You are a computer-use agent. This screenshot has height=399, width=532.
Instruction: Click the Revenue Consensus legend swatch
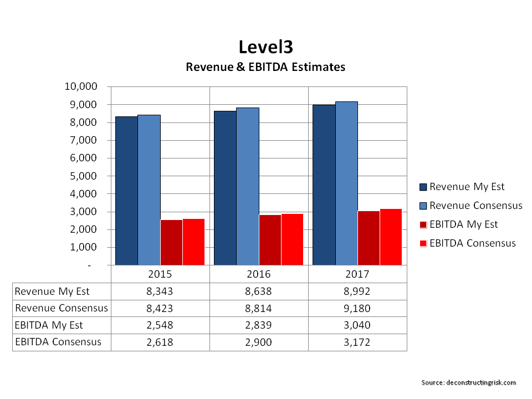tap(423, 206)
